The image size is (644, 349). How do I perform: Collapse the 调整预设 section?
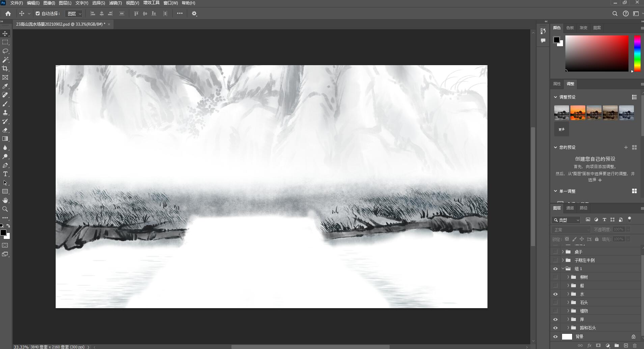556,97
